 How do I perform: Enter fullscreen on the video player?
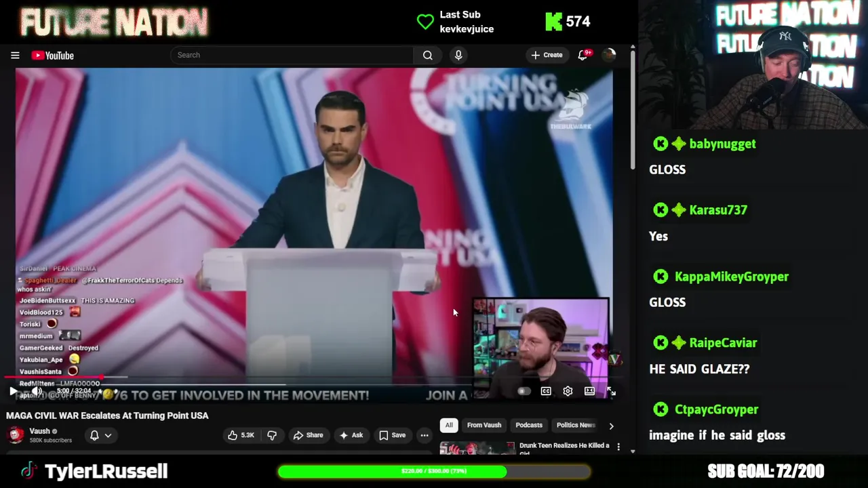(611, 391)
